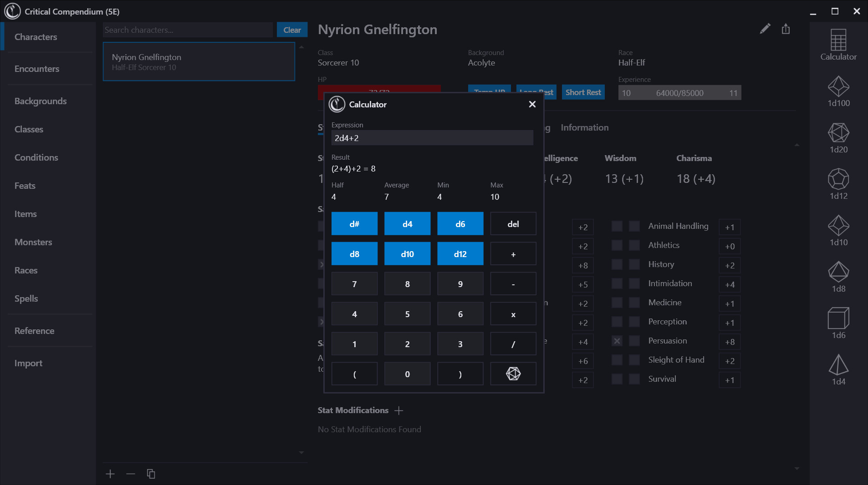Expand Stat Modifications with the plus control
Image resolution: width=868 pixels, height=485 pixels.
click(x=399, y=410)
